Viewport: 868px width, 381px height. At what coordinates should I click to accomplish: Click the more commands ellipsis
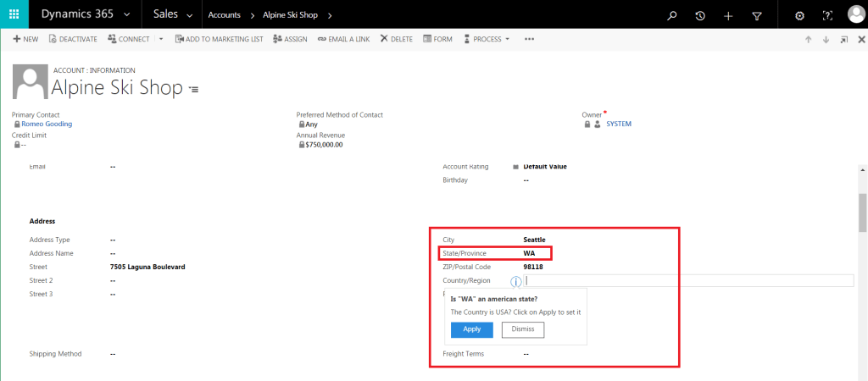pyautogui.click(x=530, y=39)
